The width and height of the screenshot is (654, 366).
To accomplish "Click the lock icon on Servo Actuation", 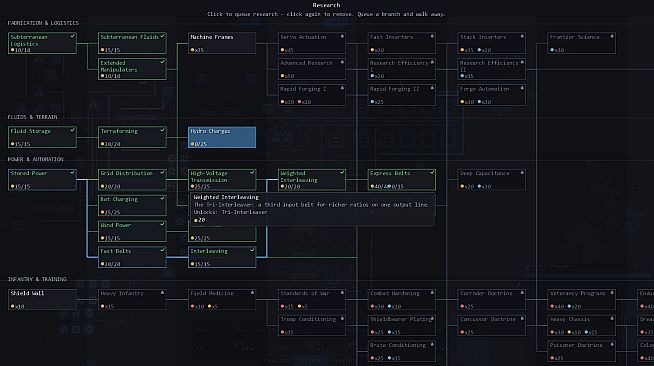I will (x=342, y=36).
